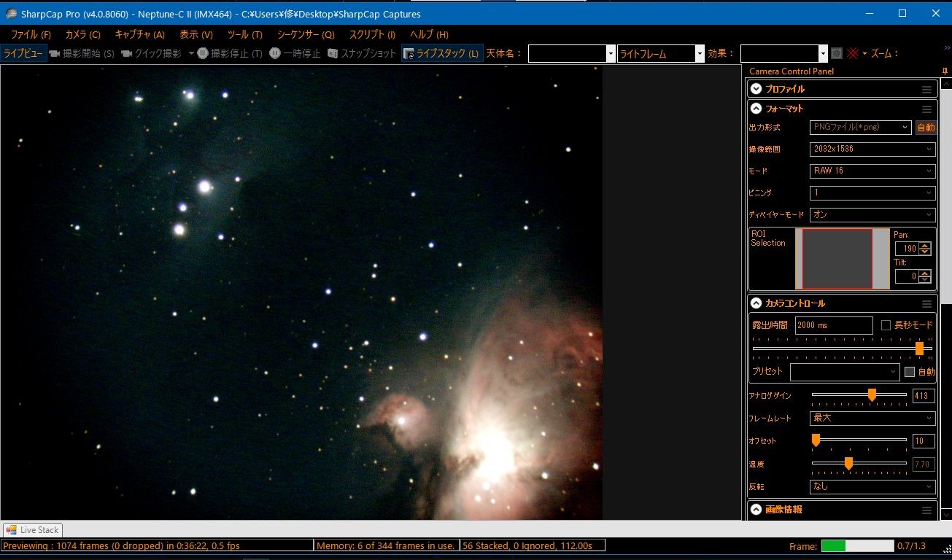The width and height of the screenshot is (952, 560).
Task: Click the ライブビュー button
Action: [x=23, y=53]
